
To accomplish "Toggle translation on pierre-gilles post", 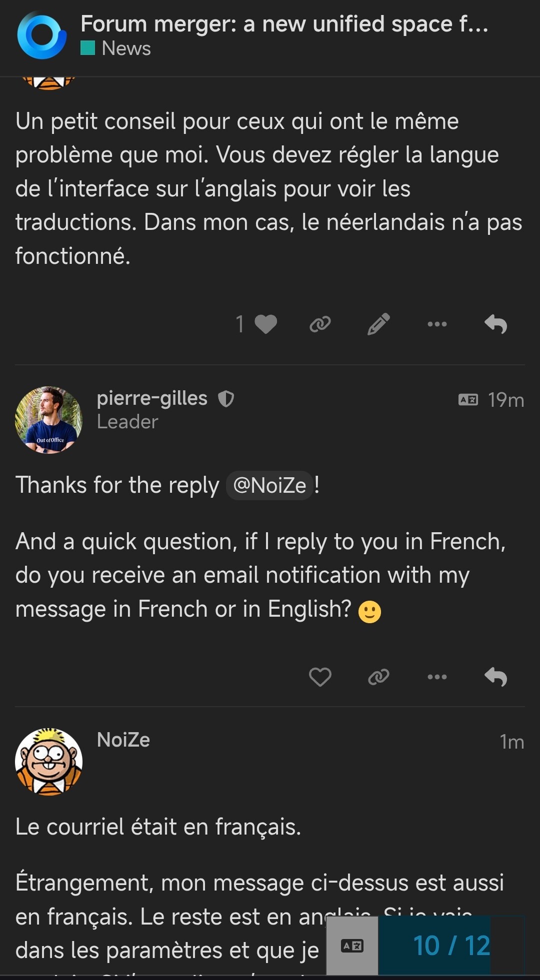I will [x=468, y=400].
